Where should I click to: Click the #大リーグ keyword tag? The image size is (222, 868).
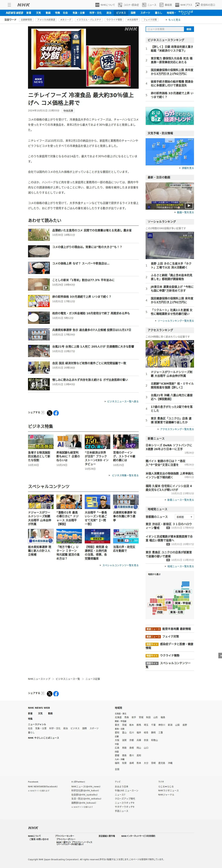coord(66,20)
